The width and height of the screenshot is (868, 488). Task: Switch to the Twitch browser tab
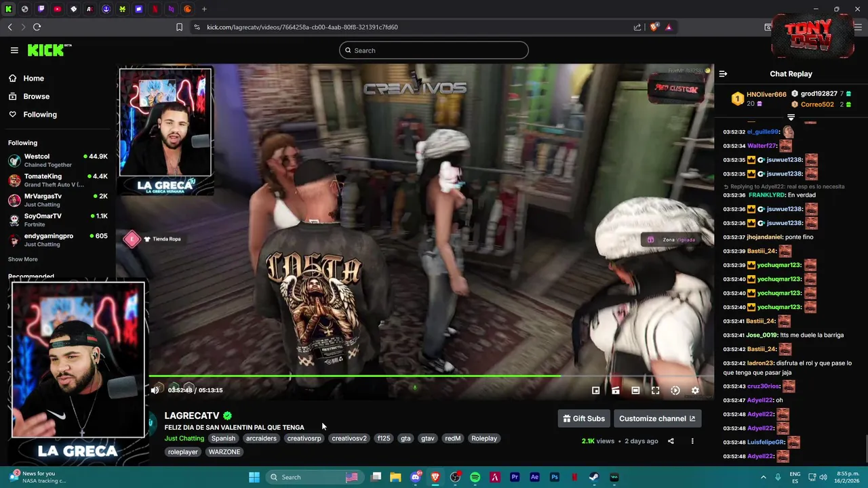click(41, 9)
